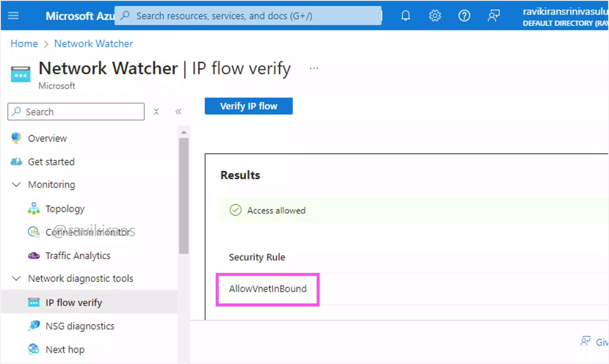Collapse the left navigation panel
Screen dimensions: 609x364
tap(178, 112)
